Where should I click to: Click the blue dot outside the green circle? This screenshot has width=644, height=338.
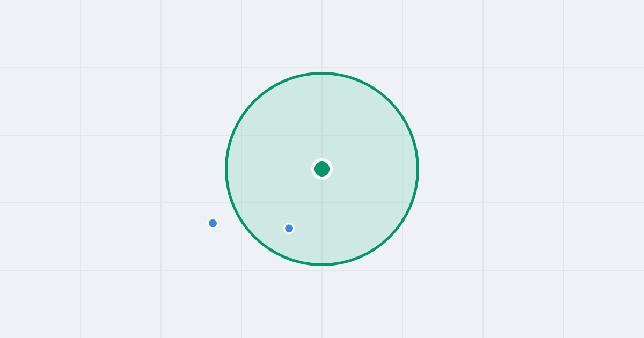pyautogui.click(x=213, y=223)
